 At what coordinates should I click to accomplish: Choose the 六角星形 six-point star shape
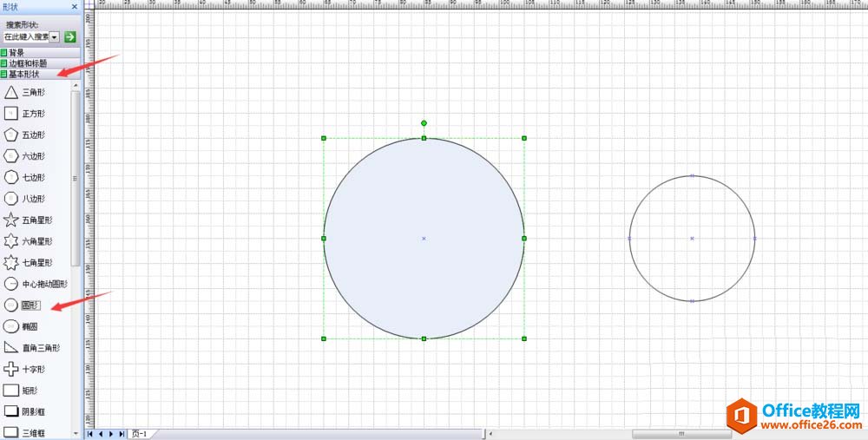[29, 241]
